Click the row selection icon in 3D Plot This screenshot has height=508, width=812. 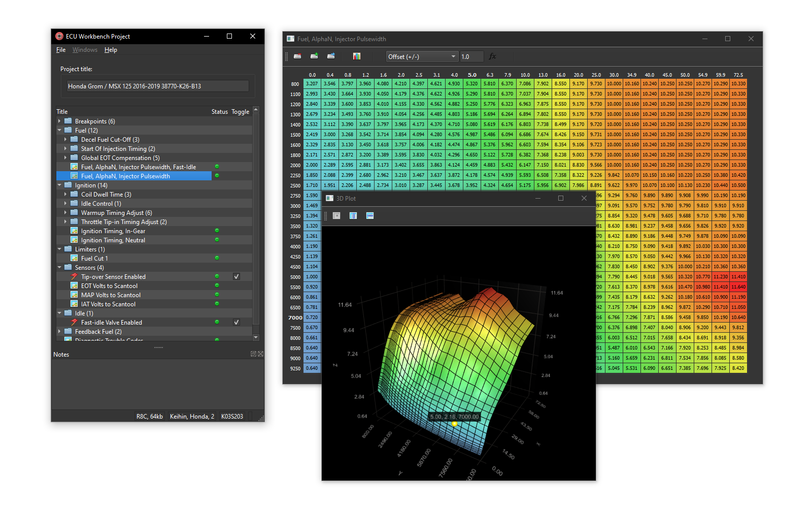(370, 216)
